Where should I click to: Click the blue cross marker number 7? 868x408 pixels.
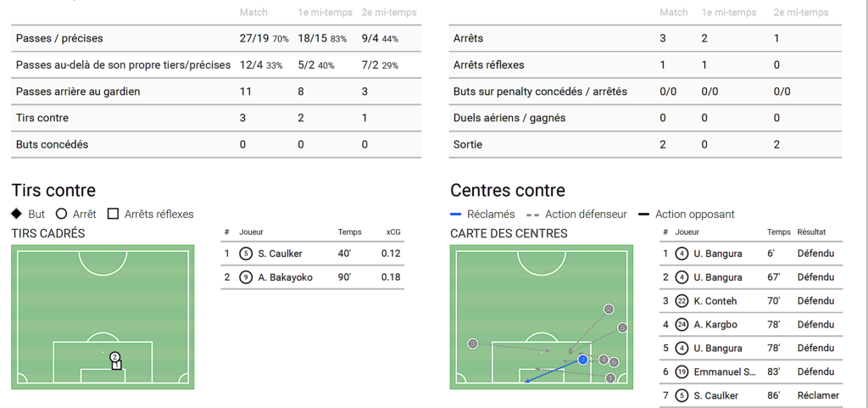582,360
